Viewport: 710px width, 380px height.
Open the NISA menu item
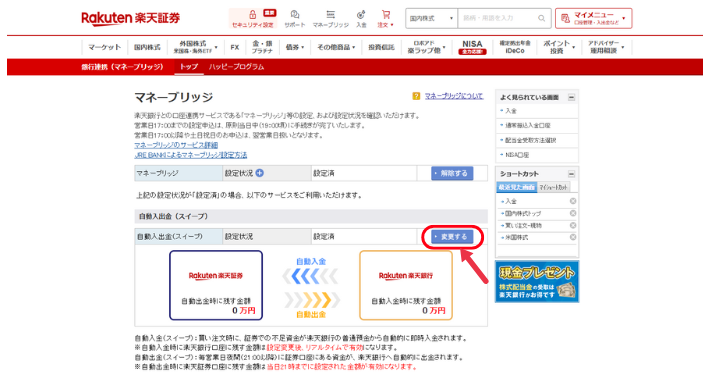point(472,47)
